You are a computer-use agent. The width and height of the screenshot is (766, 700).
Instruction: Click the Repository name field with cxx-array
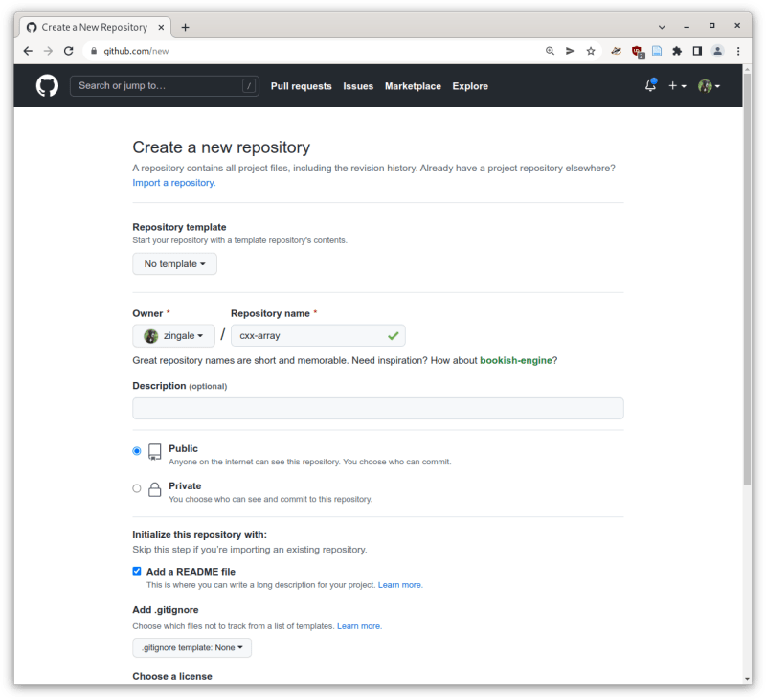(x=318, y=335)
